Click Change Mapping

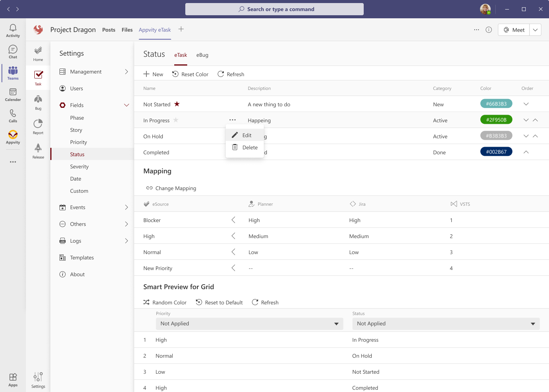[x=171, y=188]
